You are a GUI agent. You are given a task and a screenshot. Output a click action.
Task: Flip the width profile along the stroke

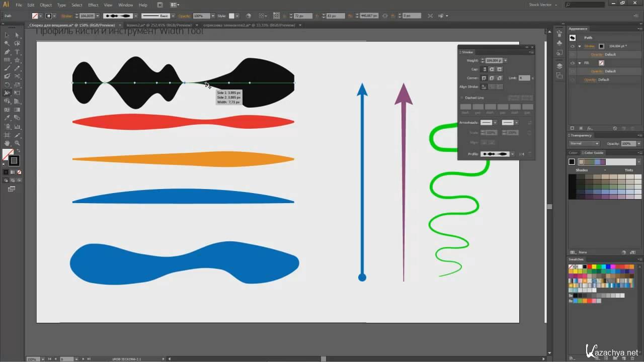click(x=521, y=154)
